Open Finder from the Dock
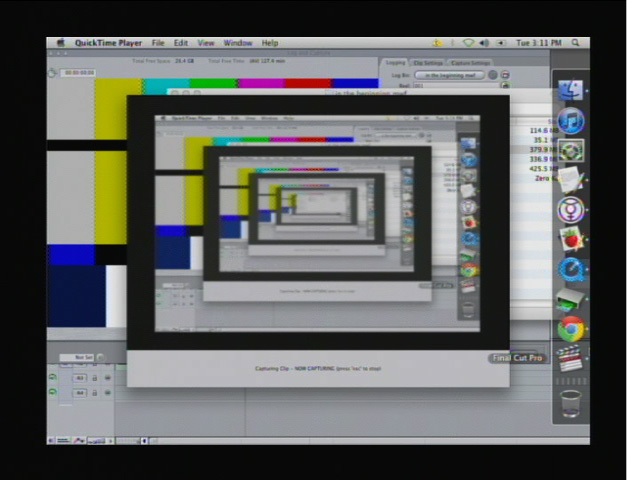The height and width of the screenshot is (480, 640). coord(570,91)
